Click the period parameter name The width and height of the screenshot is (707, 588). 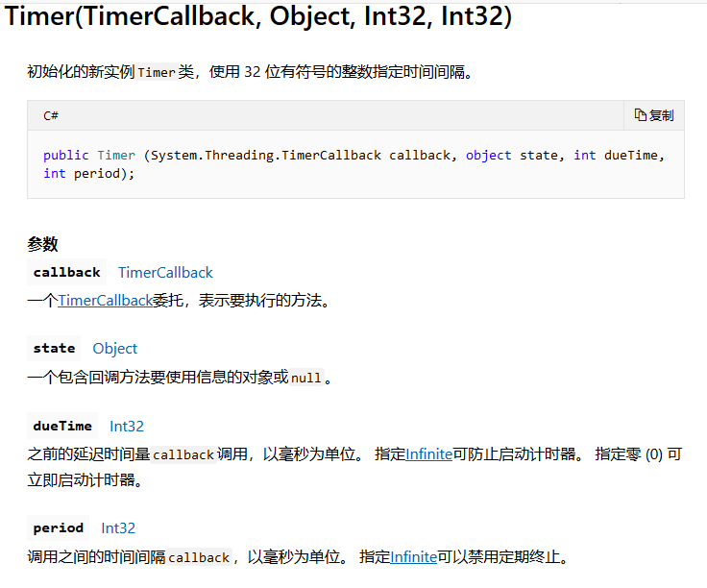click(x=59, y=527)
